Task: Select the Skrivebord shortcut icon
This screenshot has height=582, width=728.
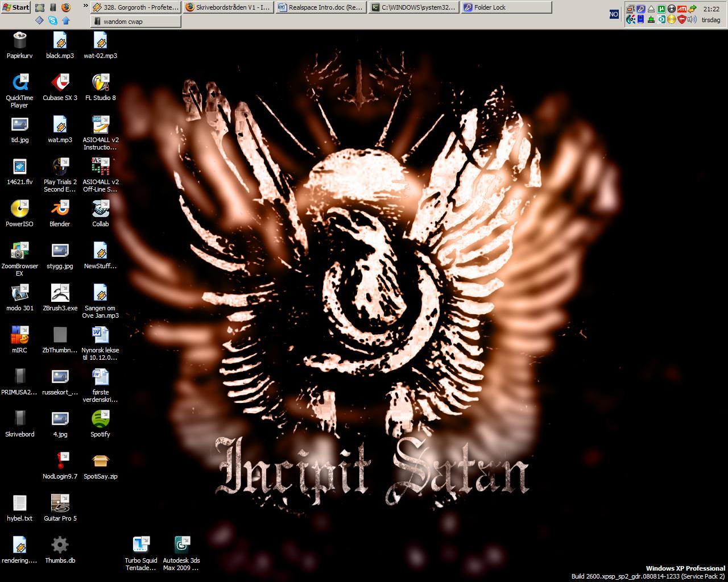Action: (20, 424)
